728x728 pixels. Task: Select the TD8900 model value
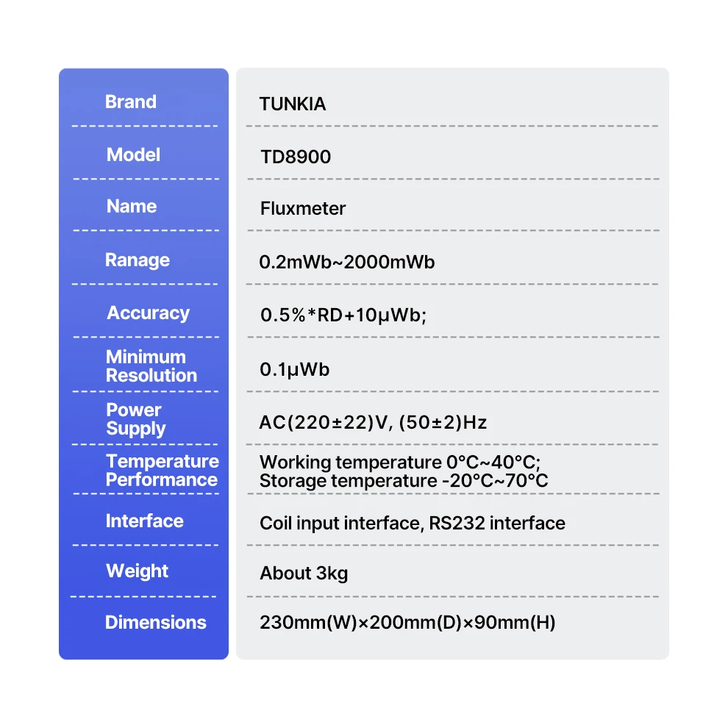[x=296, y=157]
